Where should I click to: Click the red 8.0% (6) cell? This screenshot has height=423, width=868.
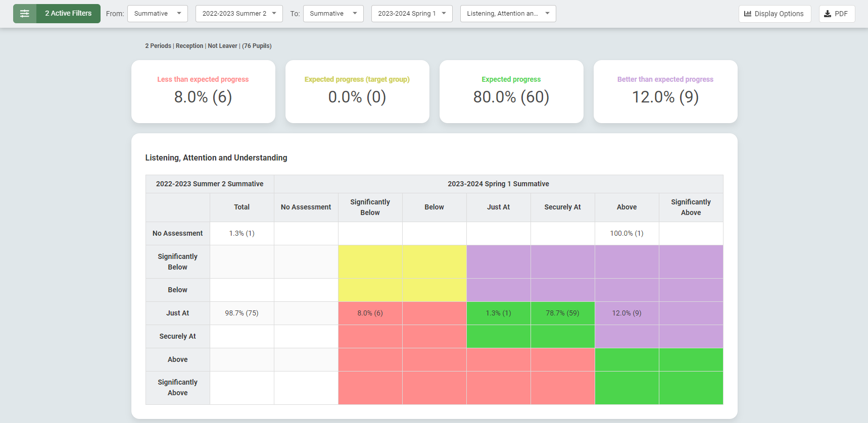(370, 313)
